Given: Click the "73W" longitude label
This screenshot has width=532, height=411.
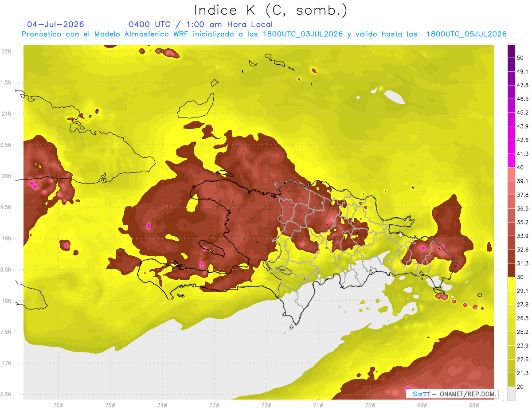Looking at the screenshot, I should 214,405.
